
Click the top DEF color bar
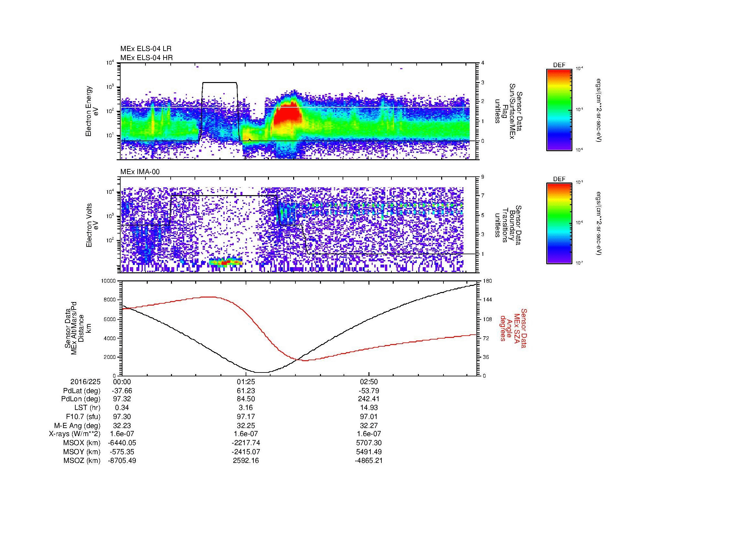tap(559, 110)
